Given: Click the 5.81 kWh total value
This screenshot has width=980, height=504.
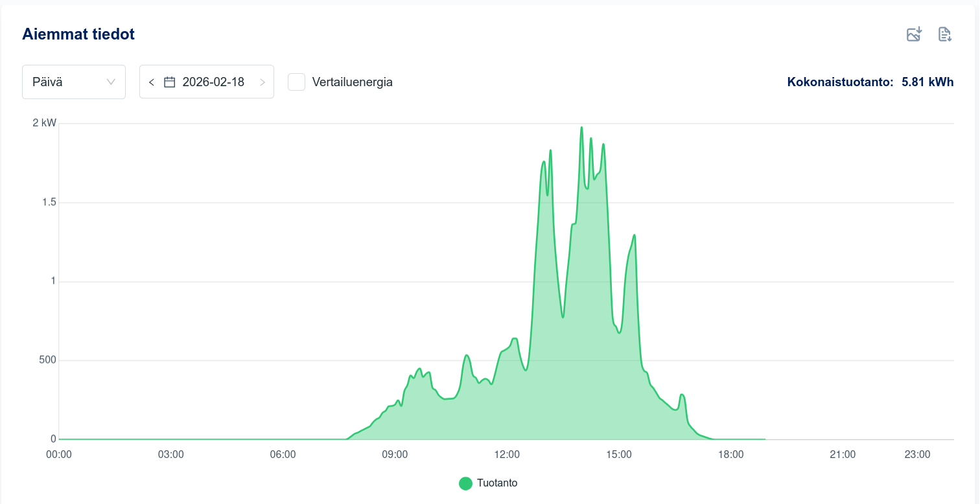Looking at the screenshot, I should coord(927,82).
